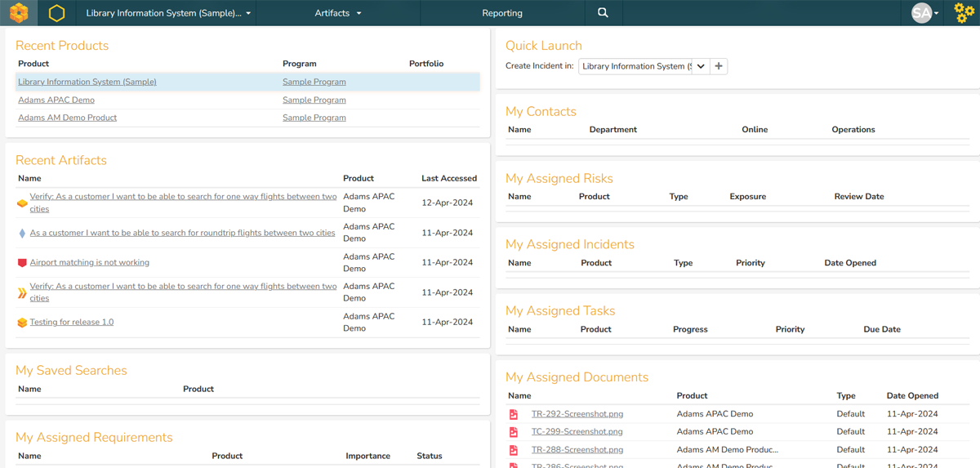Open Sample Program link for Adams AM Demo Product
This screenshot has height=468, width=980.
314,118
